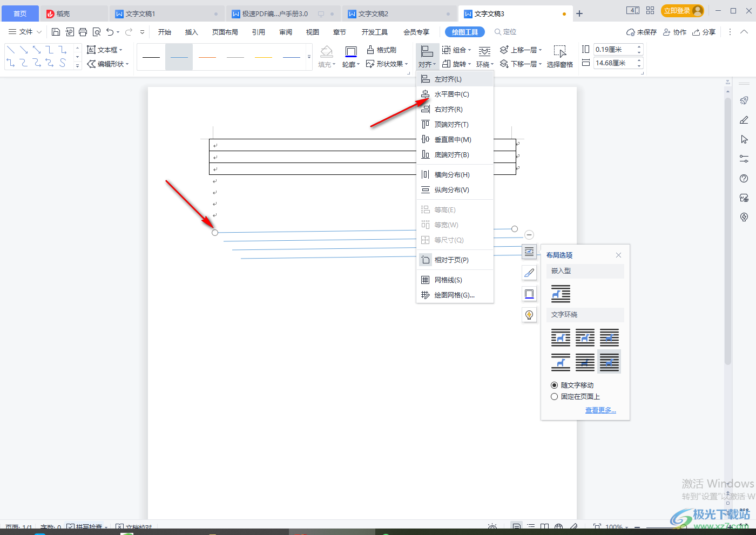Click Edit Shape (编辑形状)
The height and width of the screenshot is (535, 756).
click(108, 64)
